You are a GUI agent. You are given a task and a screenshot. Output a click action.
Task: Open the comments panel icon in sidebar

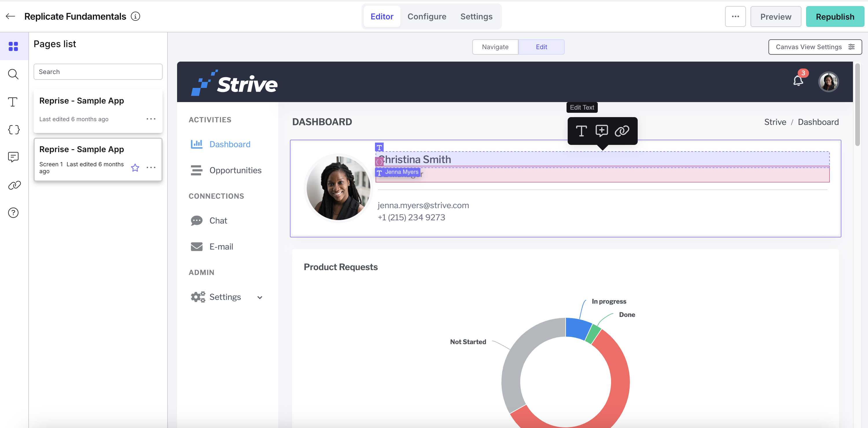[13, 157]
